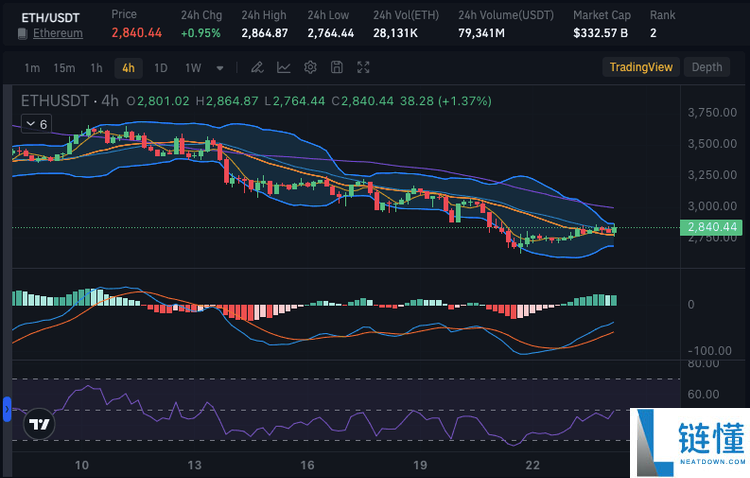Select the 4h timeframe
Screen dimensions: 750x478
pos(127,68)
